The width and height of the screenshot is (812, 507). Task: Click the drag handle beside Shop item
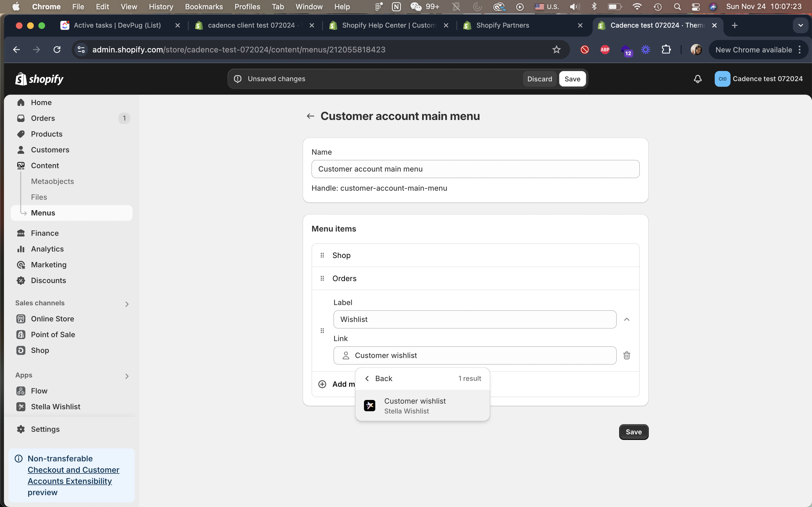(x=322, y=255)
